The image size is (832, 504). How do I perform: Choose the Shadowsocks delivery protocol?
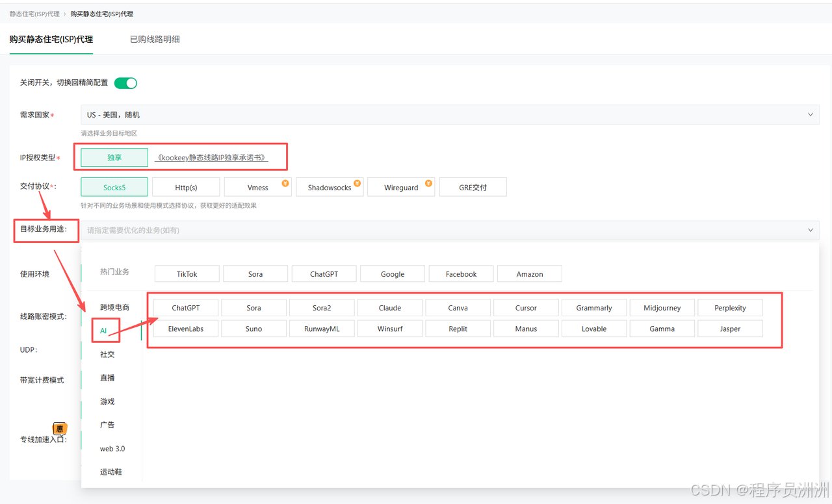(330, 187)
